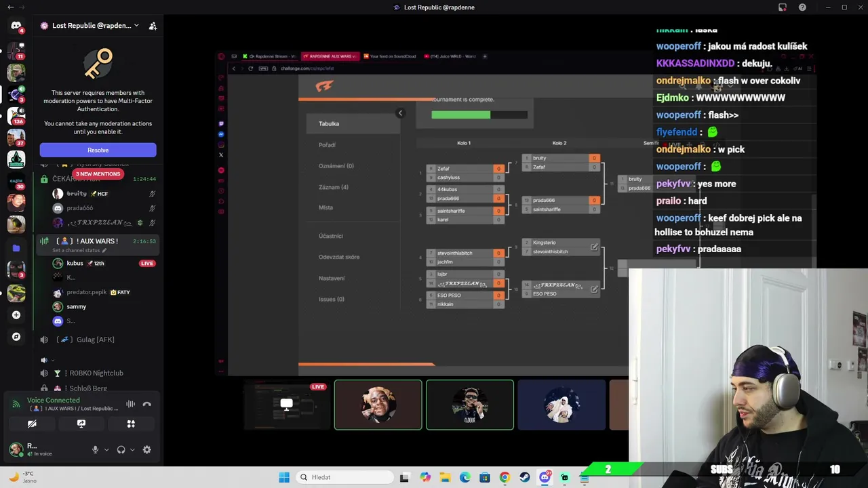The width and height of the screenshot is (868, 488).
Task: Open Discord User Settings gear
Action: (146, 449)
